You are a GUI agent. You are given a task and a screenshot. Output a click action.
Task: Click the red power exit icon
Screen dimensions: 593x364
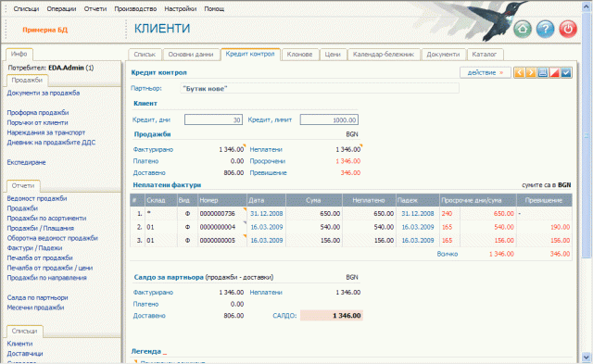pyautogui.click(x=568, y=29)
